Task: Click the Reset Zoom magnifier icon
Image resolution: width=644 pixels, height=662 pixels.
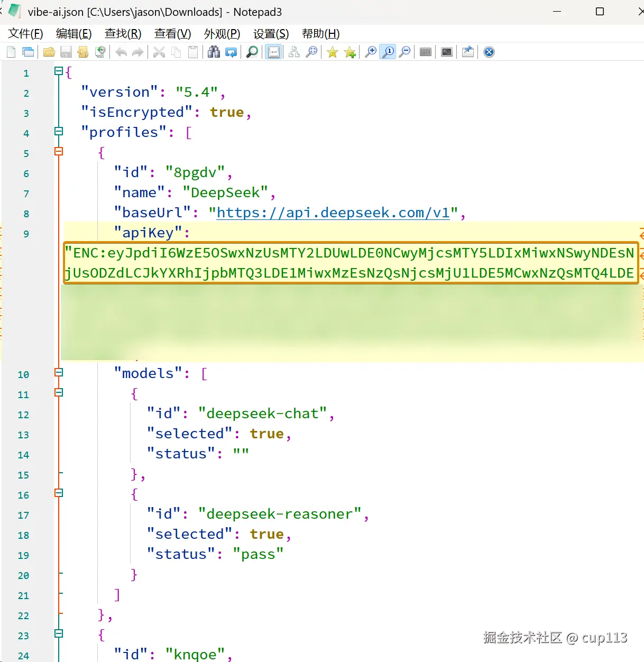Action: [x=388, y=52]
